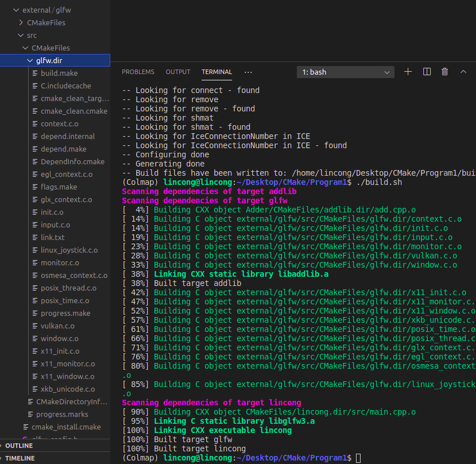
Task: Collapse the src folder chevron
Action: point(21,35)
